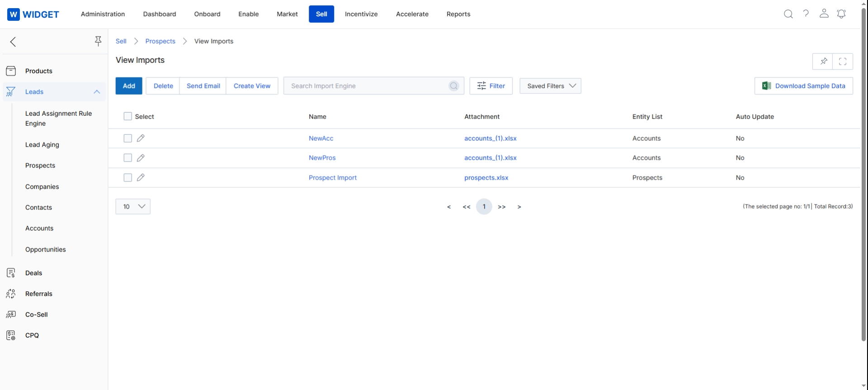
Task: Click the Create View button
Action: click(x=252, y=86)
